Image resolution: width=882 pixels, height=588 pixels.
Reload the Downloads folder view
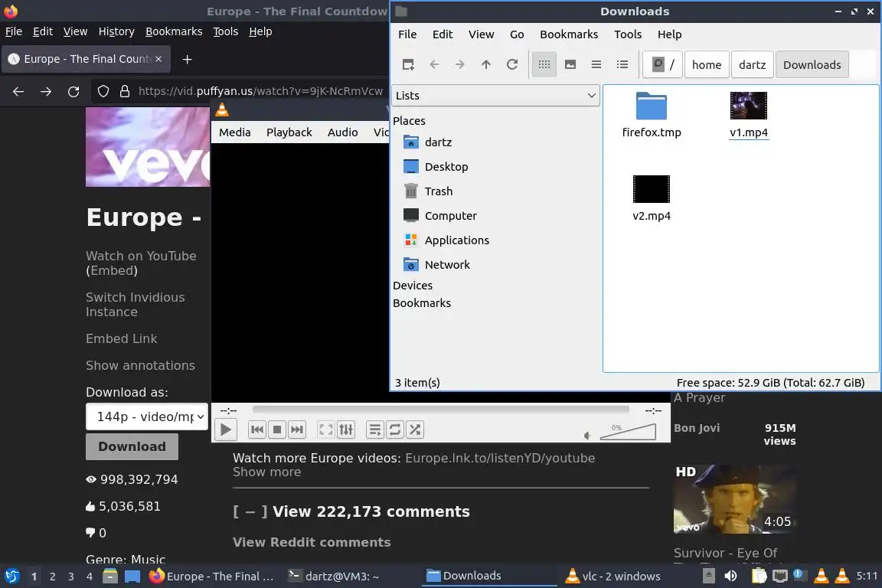pos(512,65)
